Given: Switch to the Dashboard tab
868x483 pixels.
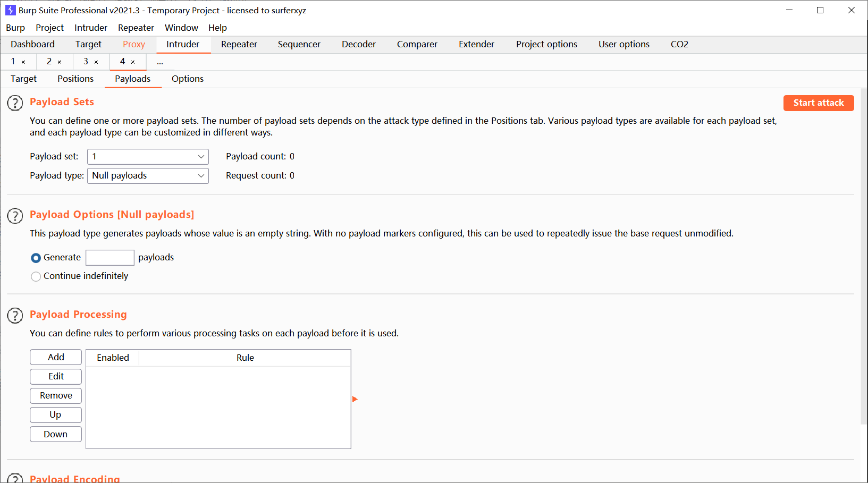Looking at the screenshot, I should tap(32, 44).
